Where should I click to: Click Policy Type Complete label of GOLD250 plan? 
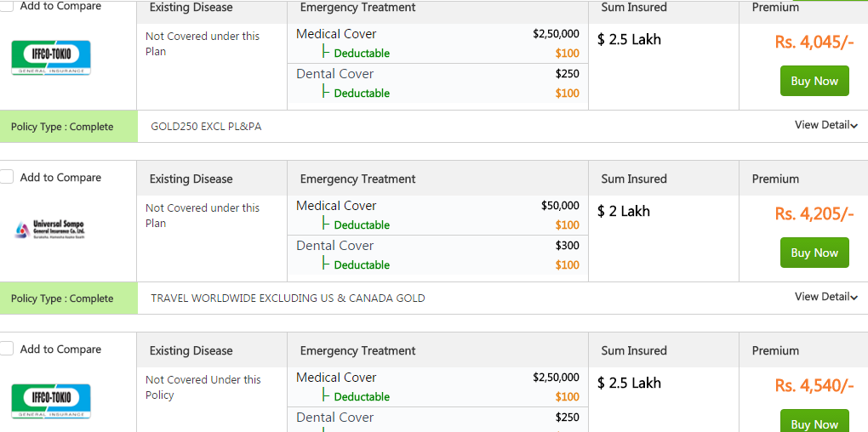click(x=62, y=127)
